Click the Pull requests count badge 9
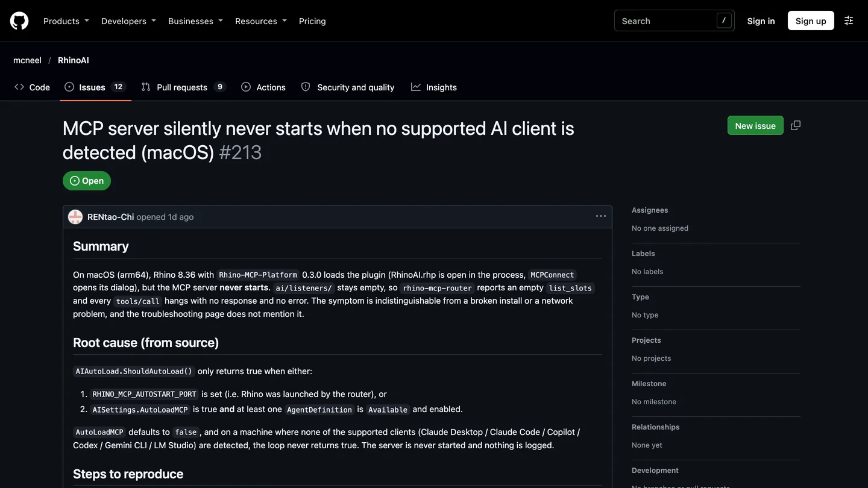This screenshot has width=868, height=488. pyautogui.click(x=220, y=87)
